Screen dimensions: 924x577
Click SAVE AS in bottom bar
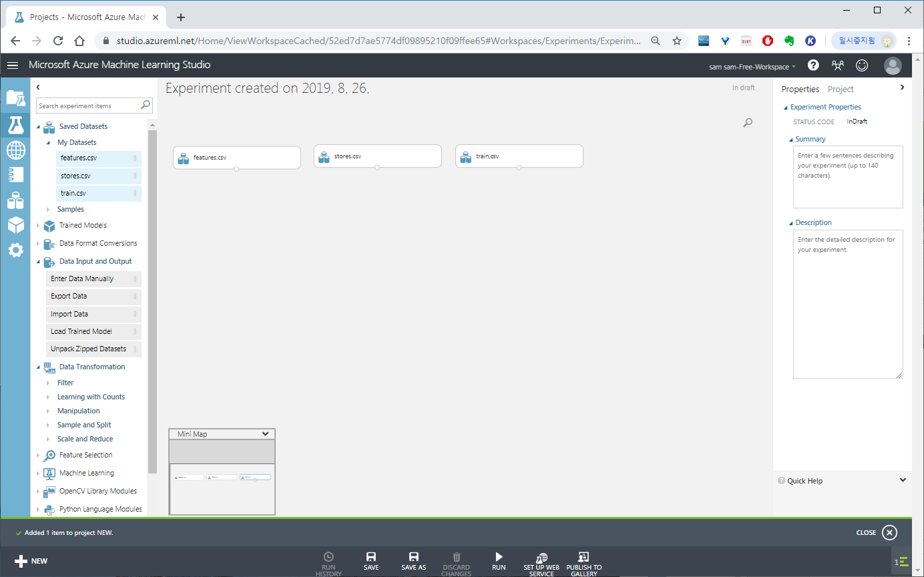click(x=414, y=561)
